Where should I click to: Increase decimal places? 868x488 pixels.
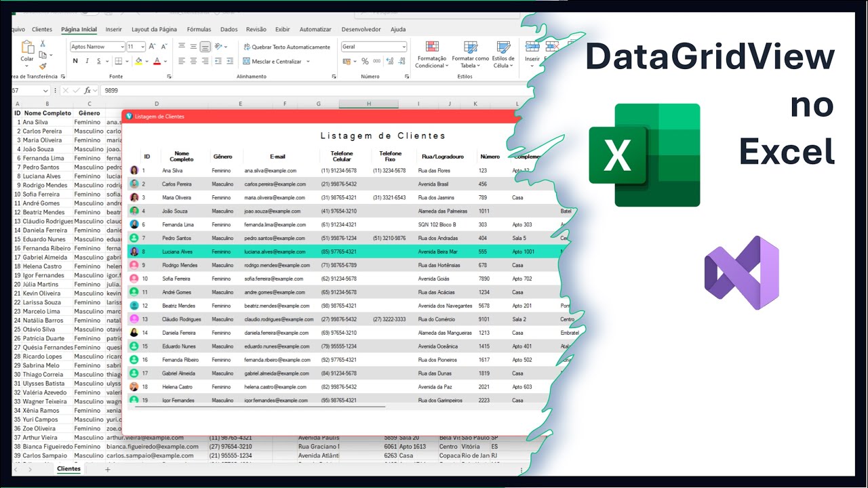point(389,61)
